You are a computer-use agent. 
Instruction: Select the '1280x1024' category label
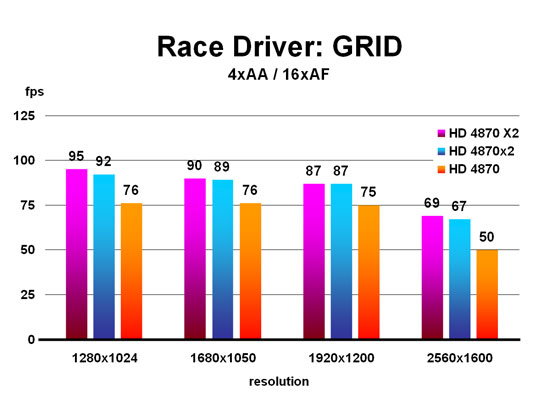pyautogui.click(x=105, y=358)
